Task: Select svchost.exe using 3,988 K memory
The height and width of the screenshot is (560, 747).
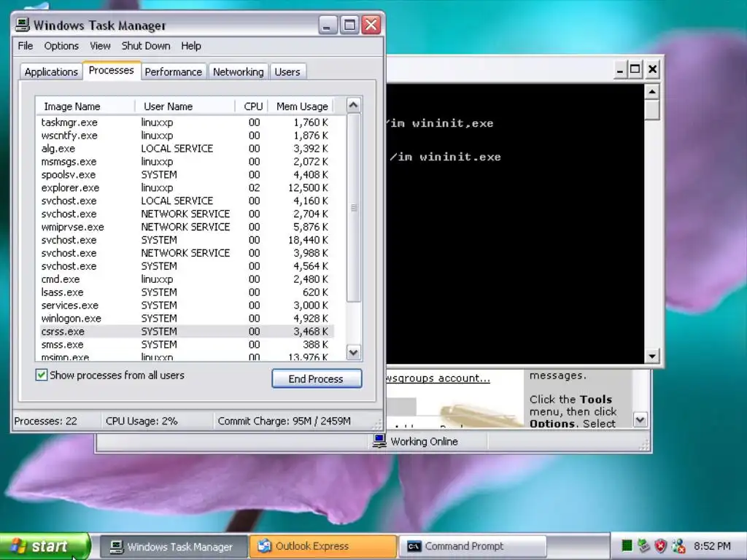Action: pyautogui.click(x=187, y=253)
